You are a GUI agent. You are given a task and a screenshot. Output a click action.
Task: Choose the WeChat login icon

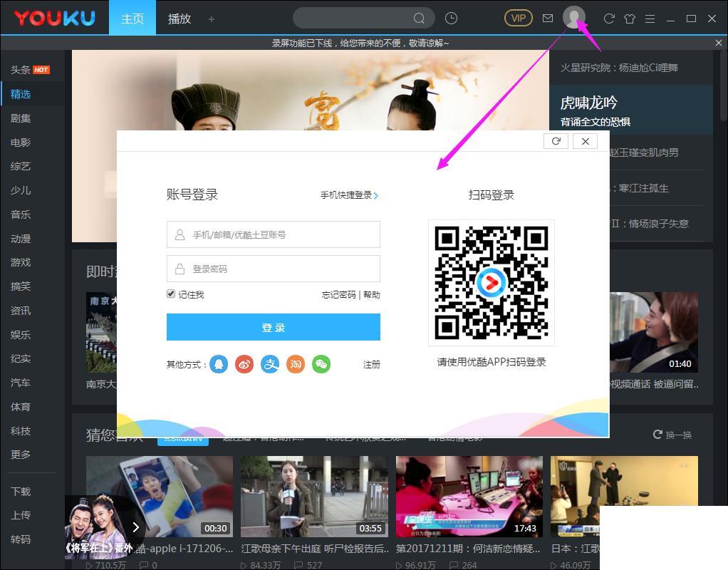[321, 363]
